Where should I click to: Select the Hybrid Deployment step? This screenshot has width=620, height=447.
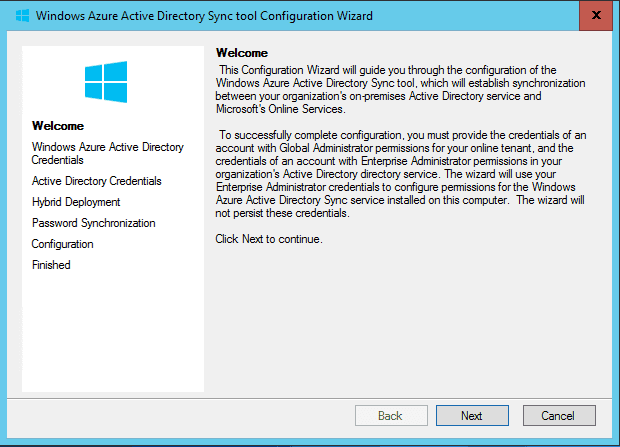(x=76, y=202)
